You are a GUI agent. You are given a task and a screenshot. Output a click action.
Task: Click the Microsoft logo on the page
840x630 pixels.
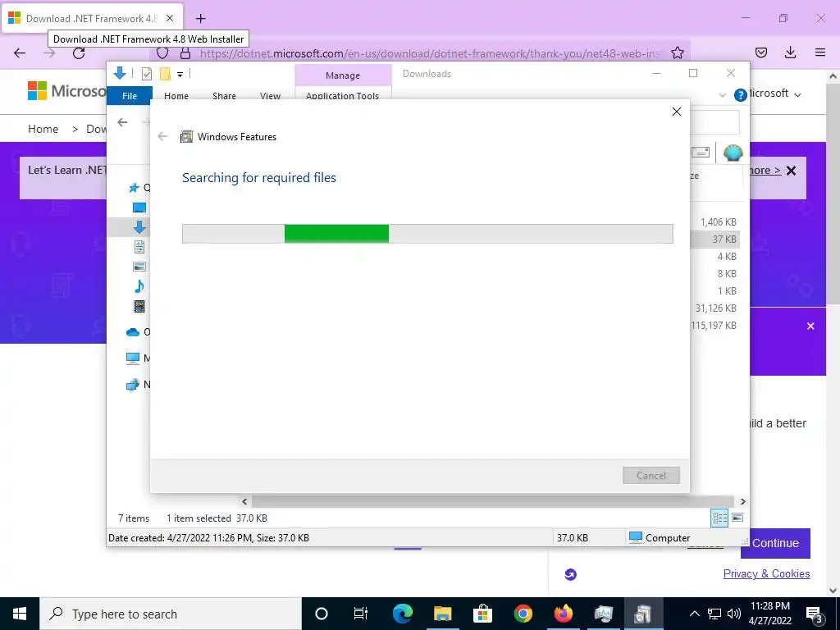(66, 91)
